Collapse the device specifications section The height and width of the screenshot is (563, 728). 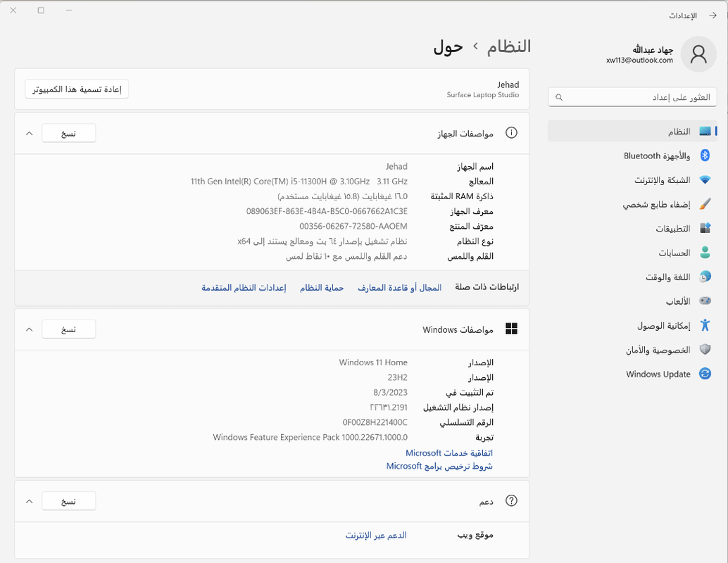tap(30, 134)
